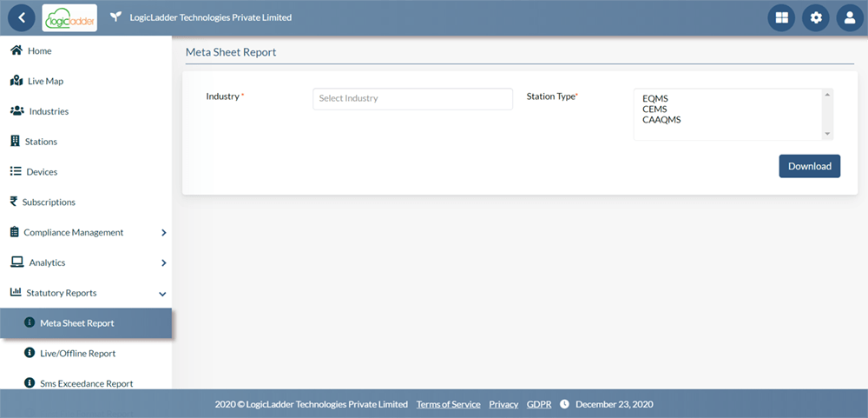Viewport: 868px width, 418px height.
Task: Click Station Type list scroll down arrow
Action: [x=827, y=134]
